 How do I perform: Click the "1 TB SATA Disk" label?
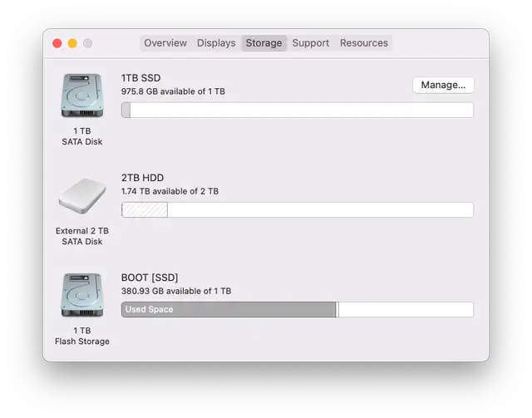(82, 136)
